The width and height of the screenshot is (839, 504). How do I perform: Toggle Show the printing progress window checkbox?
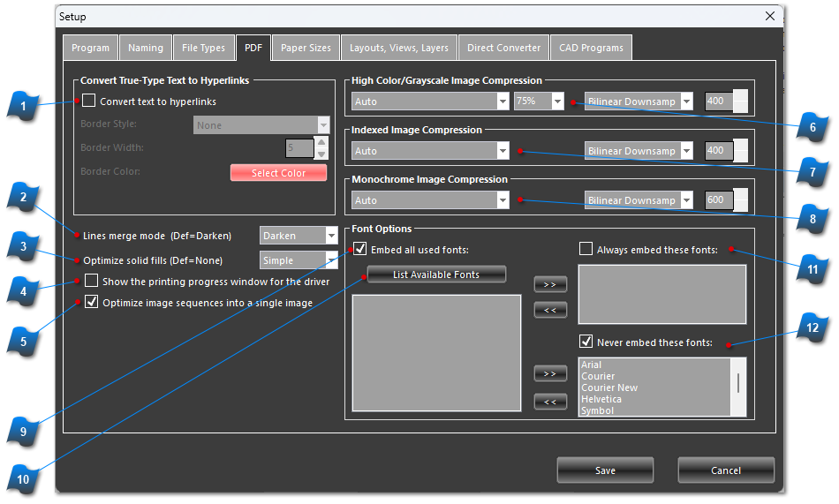pos(92,282)
